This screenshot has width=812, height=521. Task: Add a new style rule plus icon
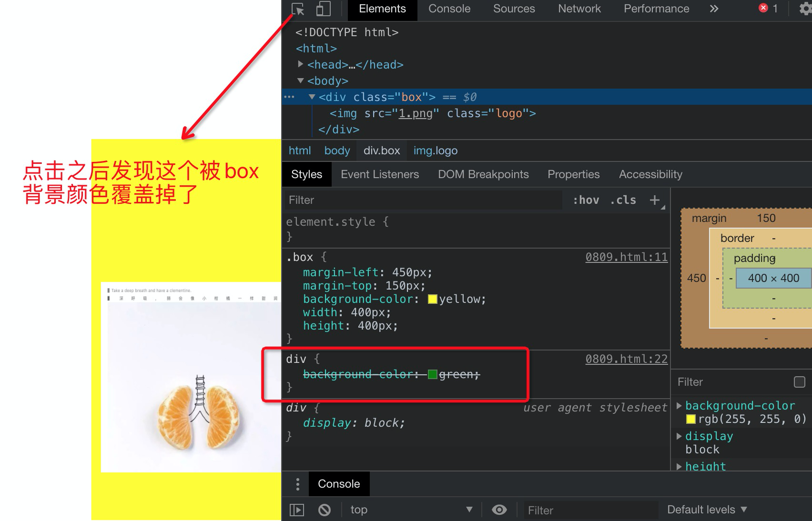point(655,200)
